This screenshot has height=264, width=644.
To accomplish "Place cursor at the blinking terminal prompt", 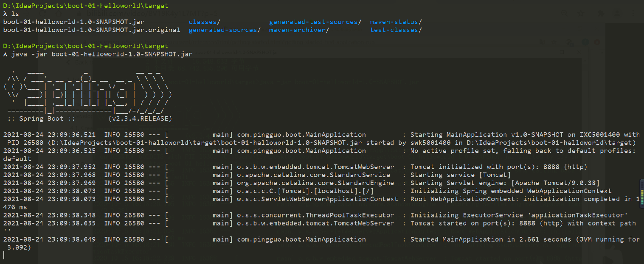I will (x=4, y=256).
